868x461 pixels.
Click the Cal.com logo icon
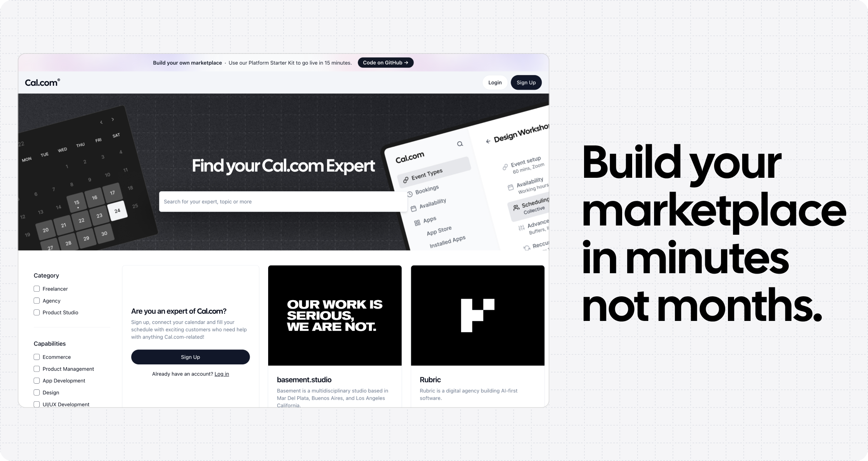pos(43,82)
